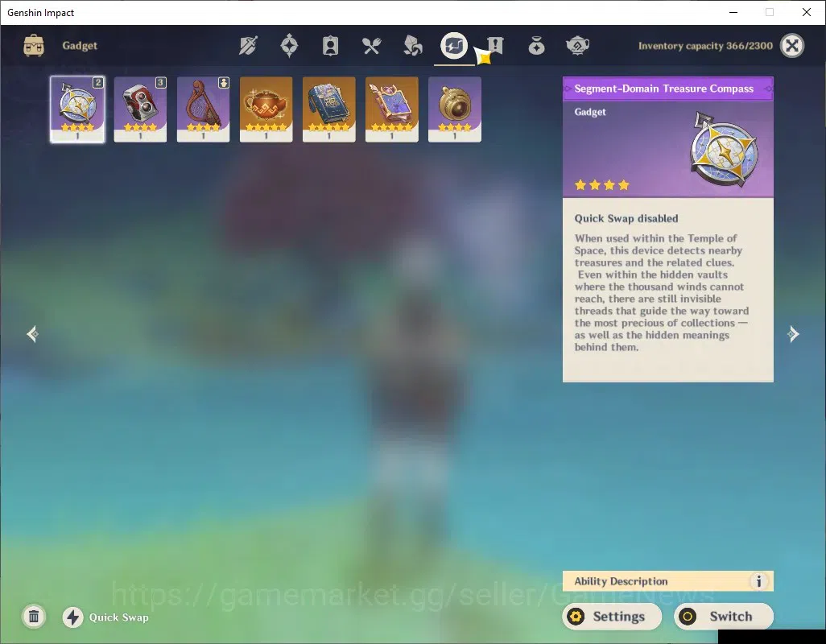Select the brass lens gadget item
This screenshot has height=644, width=826.
pos(455,109)
